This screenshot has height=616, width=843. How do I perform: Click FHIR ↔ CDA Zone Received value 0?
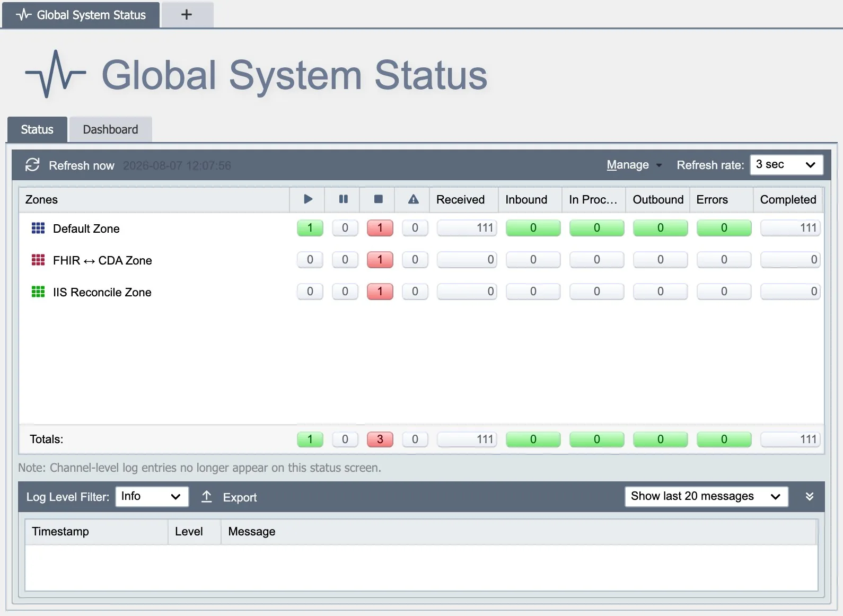click(x=467, y=260)
